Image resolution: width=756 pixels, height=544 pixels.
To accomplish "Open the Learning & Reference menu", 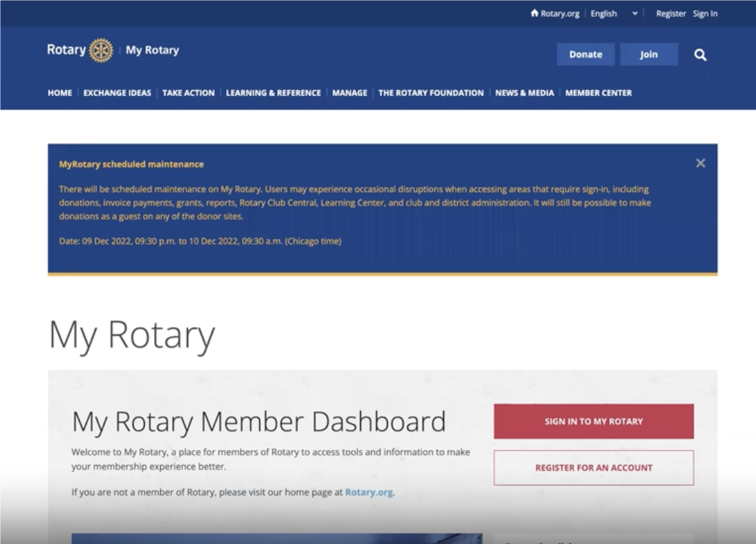I will point(273,93).
